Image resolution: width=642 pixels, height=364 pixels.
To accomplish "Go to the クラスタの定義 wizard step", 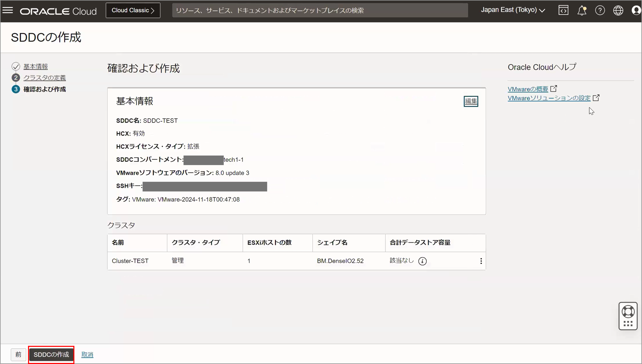I will click(45, 78).
